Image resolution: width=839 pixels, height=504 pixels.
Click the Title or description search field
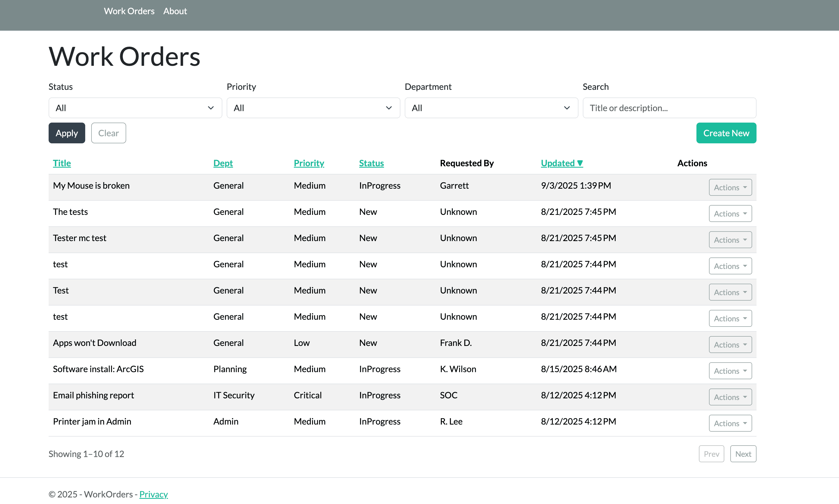click(669, 108)
